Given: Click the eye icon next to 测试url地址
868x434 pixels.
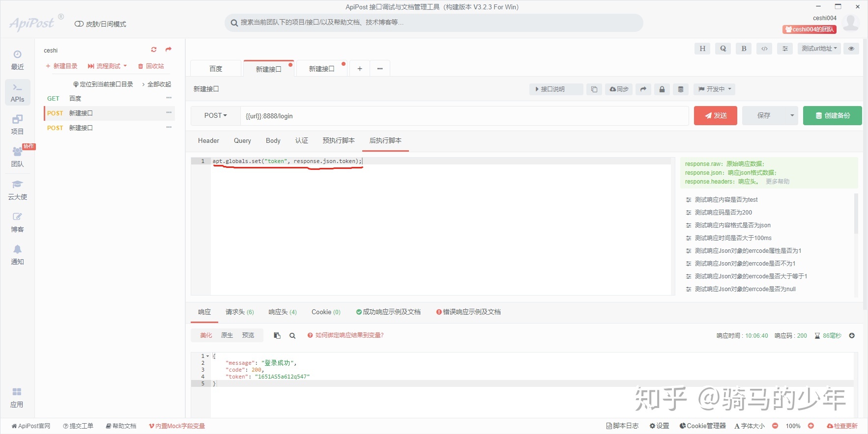Looking at the screenshot, I should click(851, 49).
